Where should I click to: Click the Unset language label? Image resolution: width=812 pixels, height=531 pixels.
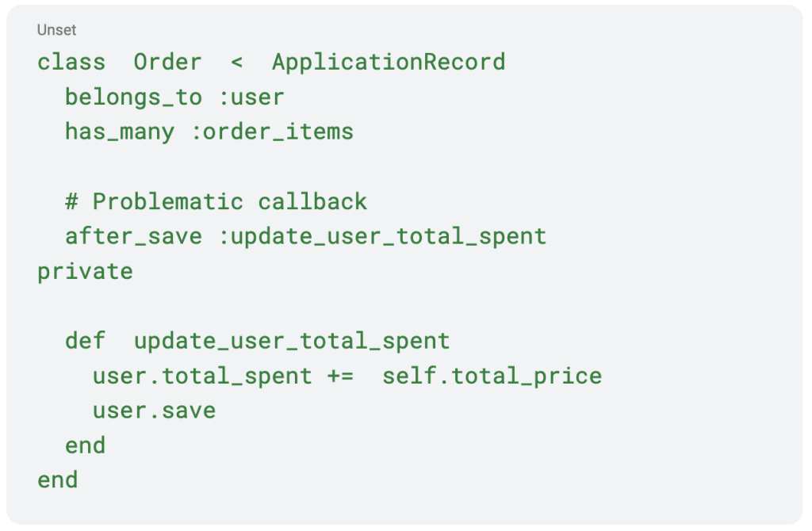pyautogui.click(x=56, y=30)
